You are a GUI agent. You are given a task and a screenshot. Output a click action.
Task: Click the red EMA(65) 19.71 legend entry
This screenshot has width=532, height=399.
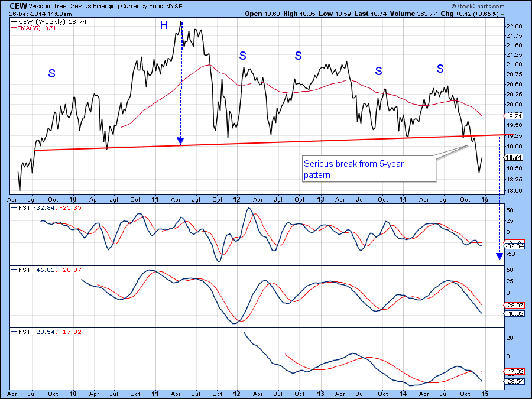click(x=34, y=28)
